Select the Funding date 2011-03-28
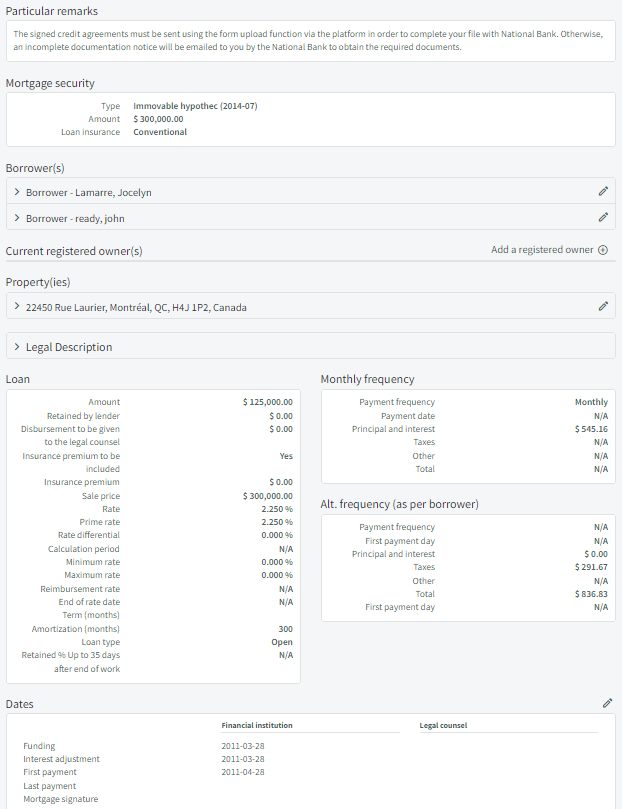Screen dimensions: 622x809 pos(243,746)
